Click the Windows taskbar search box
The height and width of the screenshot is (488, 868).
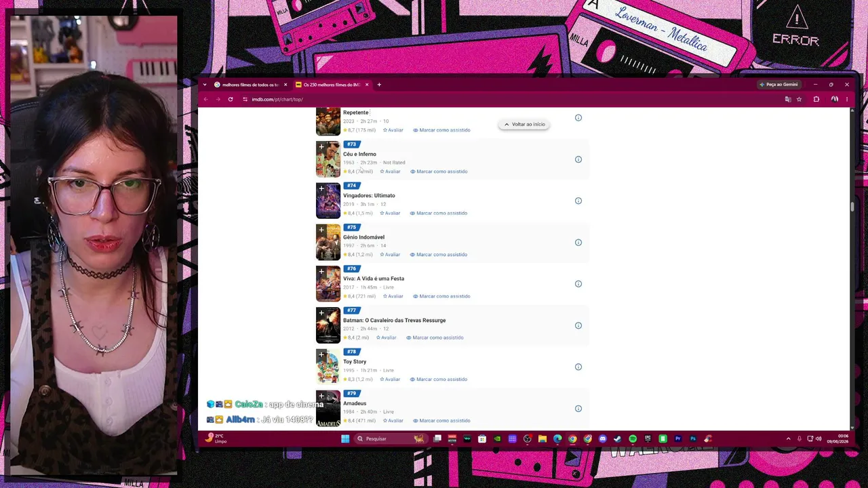click(x=390, y=439)
